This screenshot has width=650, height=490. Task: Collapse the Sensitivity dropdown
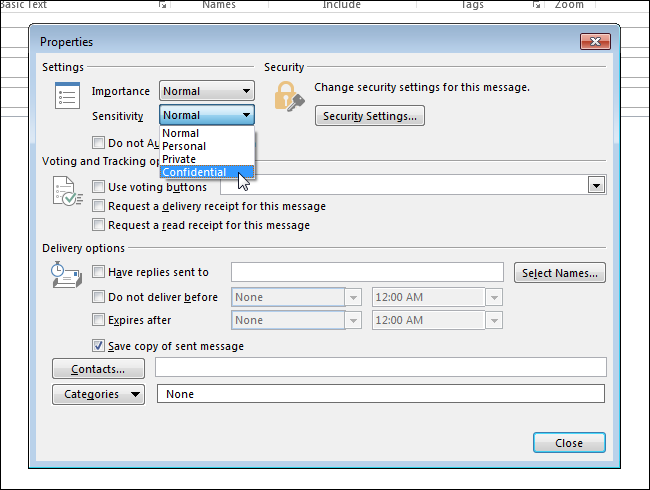coord(207,115)
